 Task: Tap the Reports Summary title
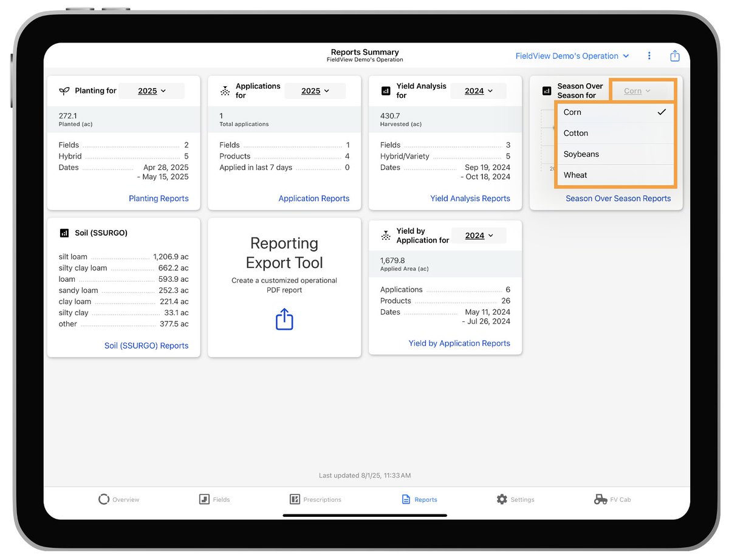pos(364,52)
